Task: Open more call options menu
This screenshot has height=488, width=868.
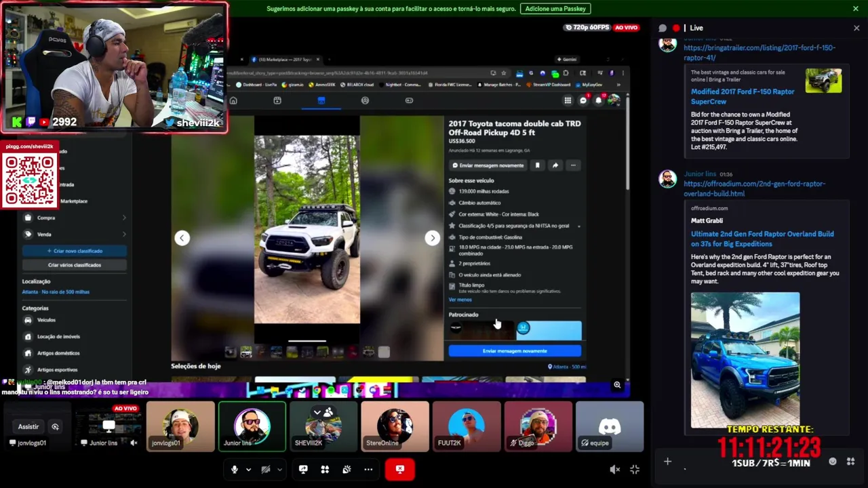Action: coord(368,469)
